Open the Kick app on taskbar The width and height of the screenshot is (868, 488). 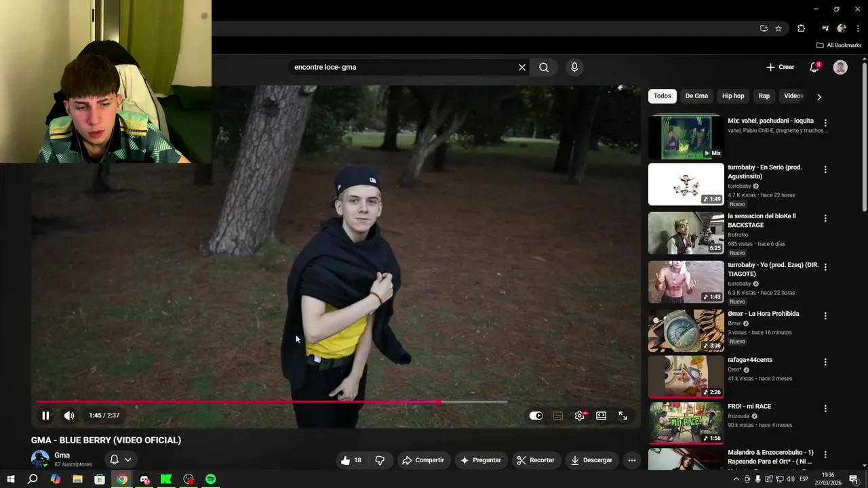166,479
